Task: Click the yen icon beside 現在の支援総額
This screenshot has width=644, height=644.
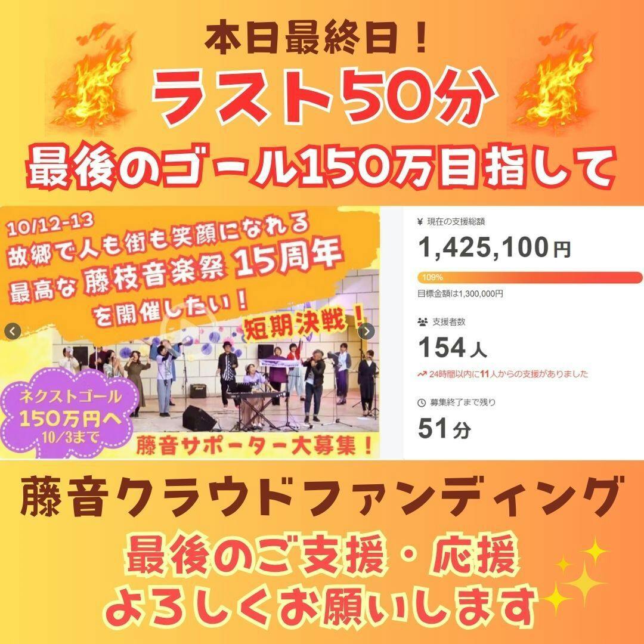Action: (420, 222)
